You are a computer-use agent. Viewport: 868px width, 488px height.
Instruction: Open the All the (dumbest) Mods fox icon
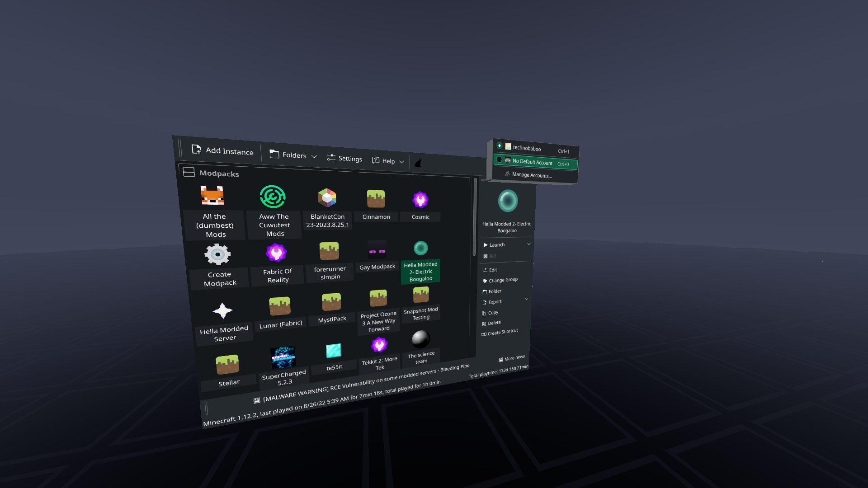pyautogui.click(x=212, y=196)
